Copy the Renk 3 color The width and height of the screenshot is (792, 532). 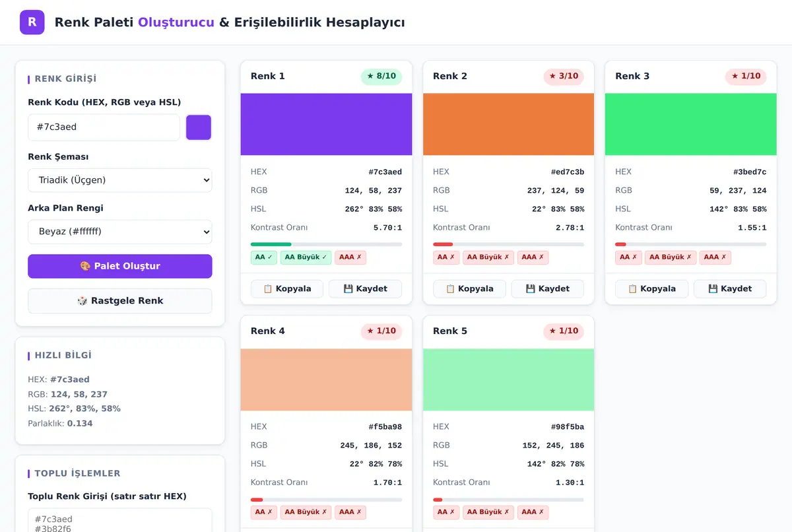pos(651,288)
